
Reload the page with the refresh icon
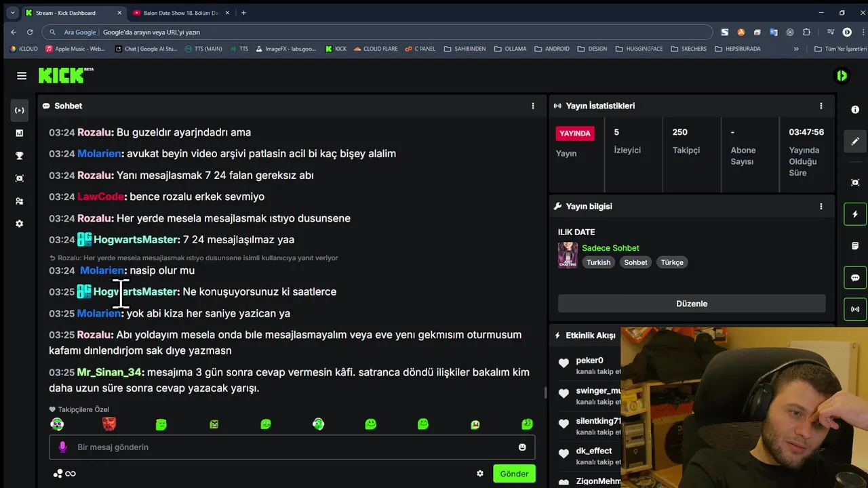(x=30, y=32)
